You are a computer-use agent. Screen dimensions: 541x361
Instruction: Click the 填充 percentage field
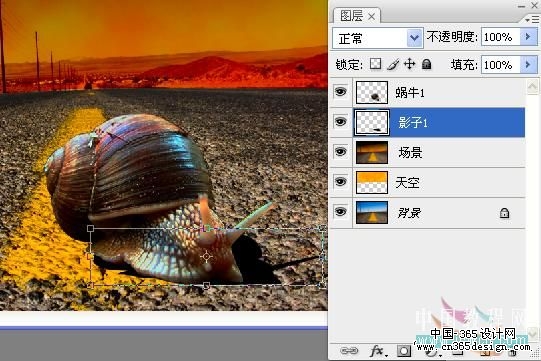(x=501, y=65)
